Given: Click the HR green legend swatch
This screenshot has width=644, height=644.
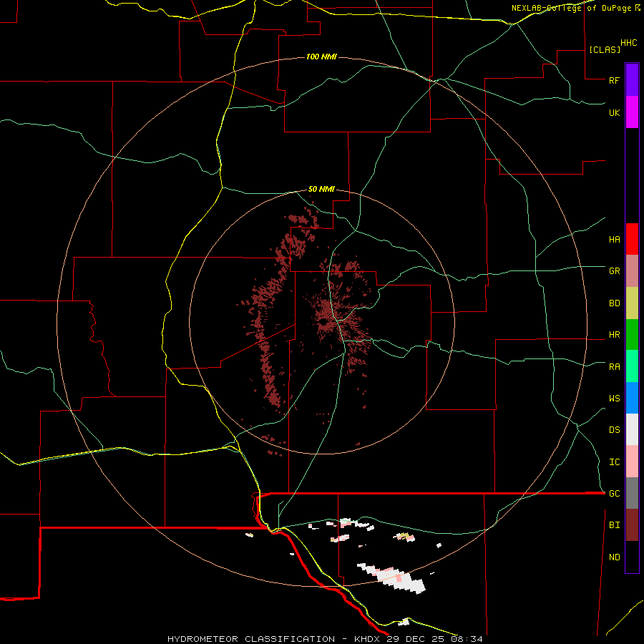Looking at the screenshot, I should click(x=632, y=335).
